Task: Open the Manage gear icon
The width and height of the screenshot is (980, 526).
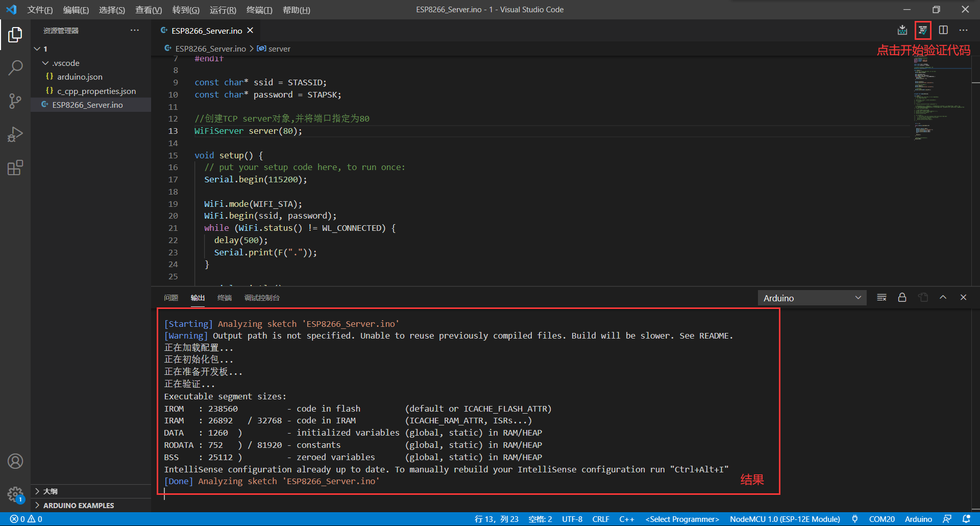Action: [x=15, y=494]
